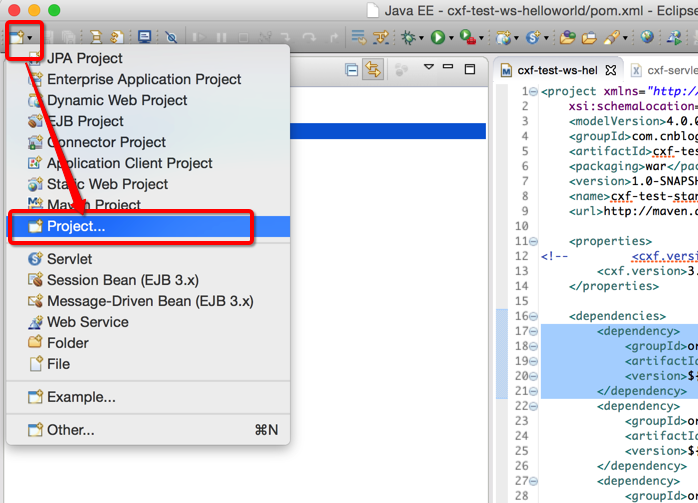
Task: Collapse the dependency block at line 17
Action: point(533,331)
